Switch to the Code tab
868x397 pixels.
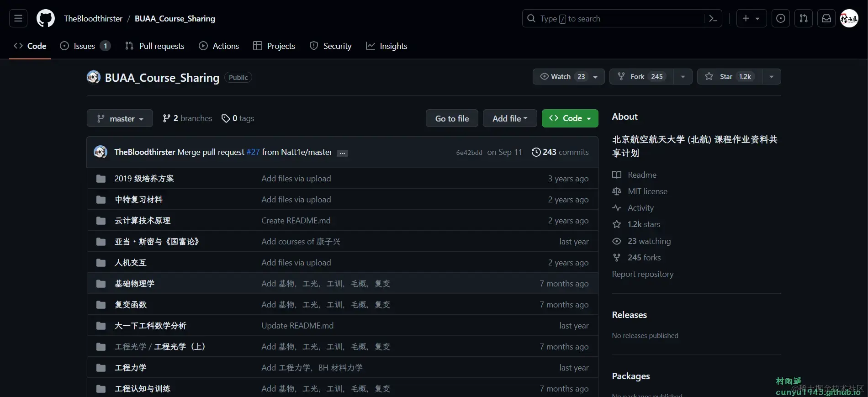(30, 46)
